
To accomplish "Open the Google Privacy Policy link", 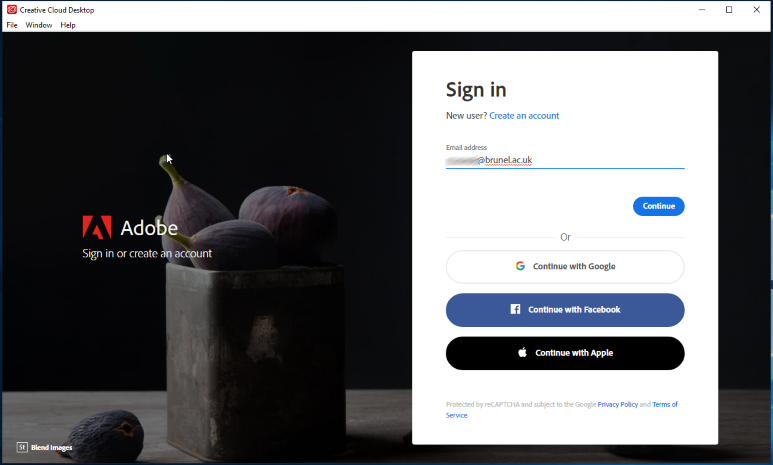I will click(x=618, y=404).
